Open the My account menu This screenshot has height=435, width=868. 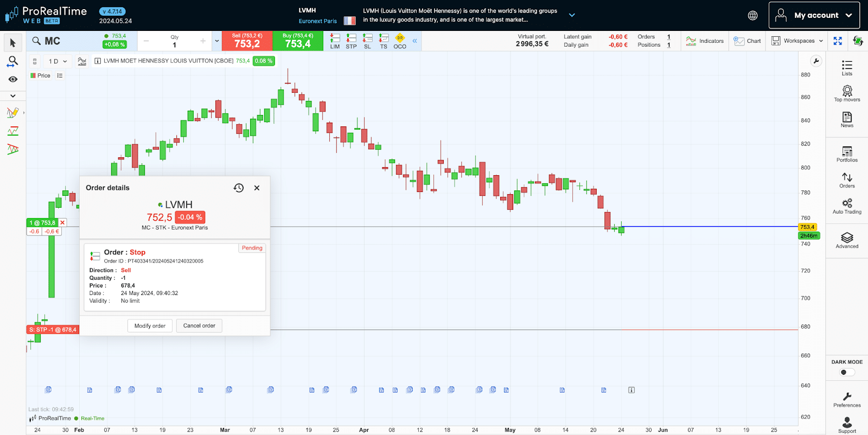814,15
